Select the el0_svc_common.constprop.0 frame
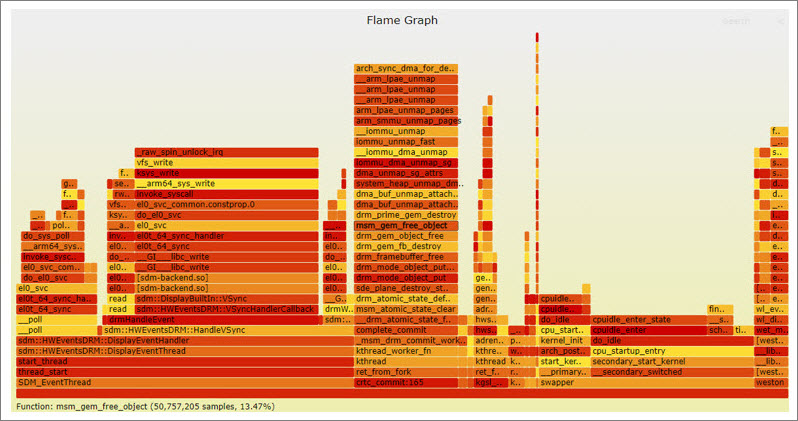 tap(226, 205)
